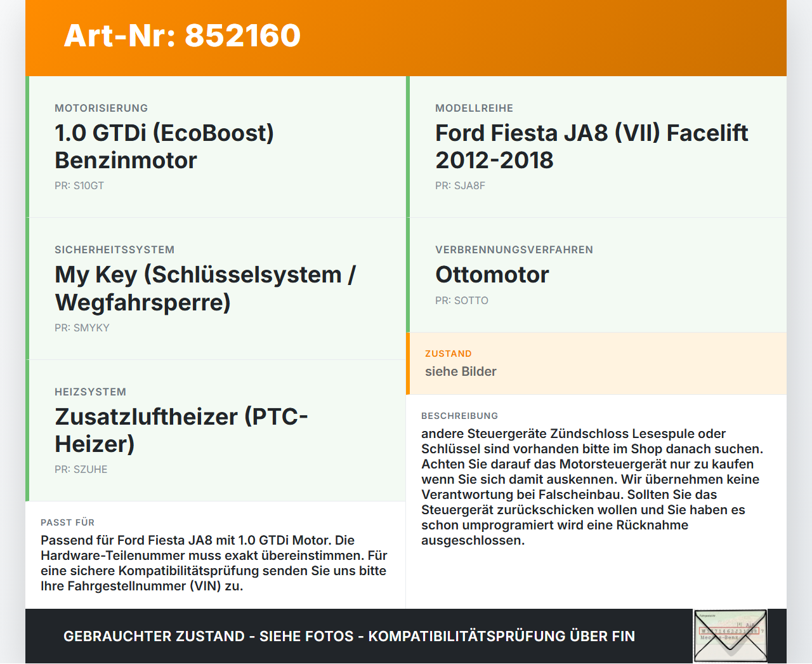812x664 pixels.
Task: Click the 'Passend für Ford Fiesta JA8' paragraph
Action: [x=214, y=563]
